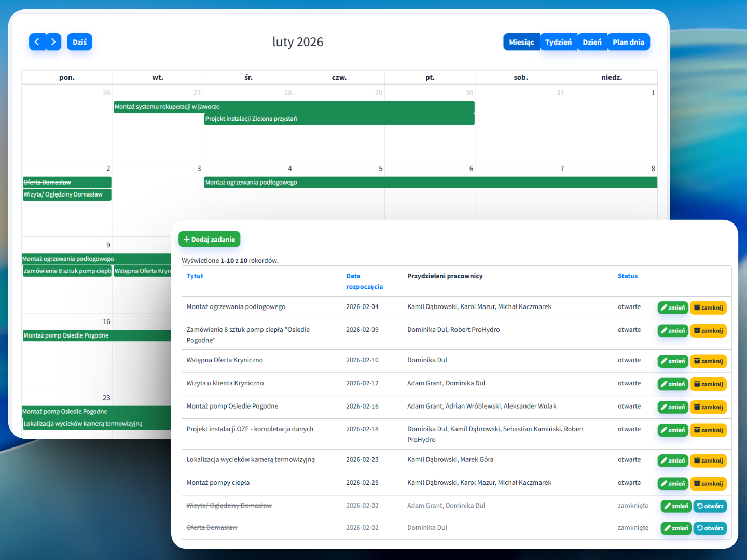
Task: Open the Plan dnia view
Action: click(628, 42)
